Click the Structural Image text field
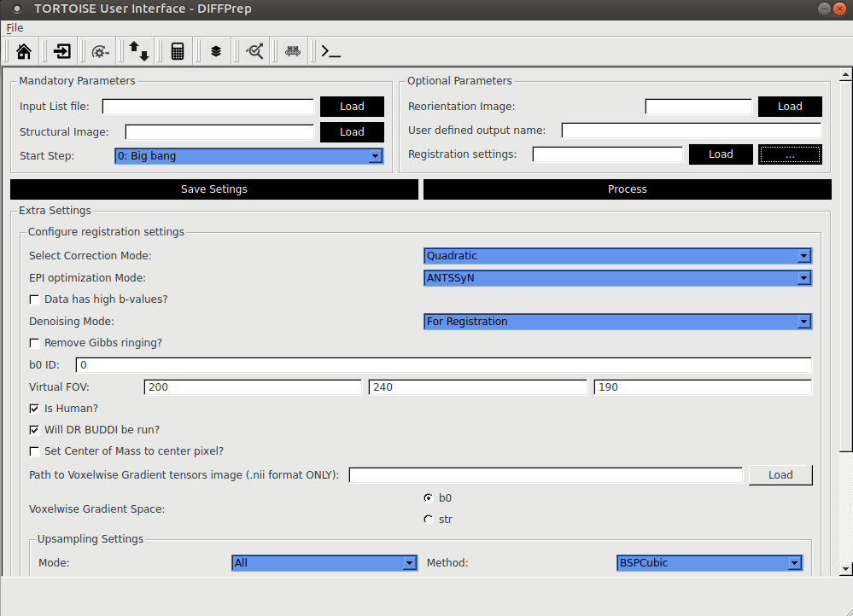 [x=219, y=132]
